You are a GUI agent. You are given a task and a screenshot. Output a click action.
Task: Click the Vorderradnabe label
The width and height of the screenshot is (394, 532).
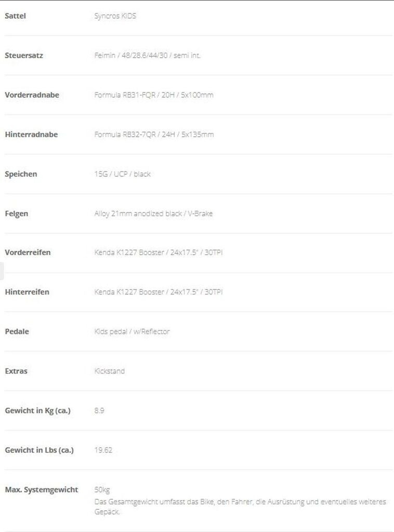pyautogui.click(x=32, y=95)
